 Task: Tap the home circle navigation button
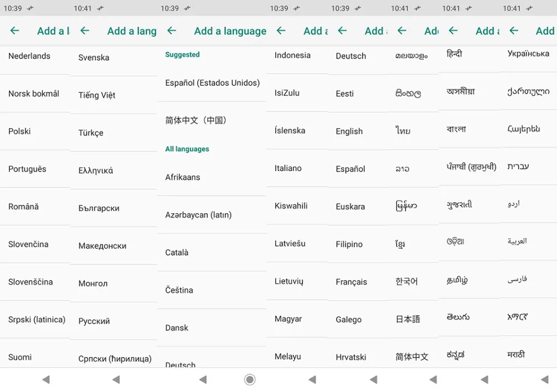250,380
